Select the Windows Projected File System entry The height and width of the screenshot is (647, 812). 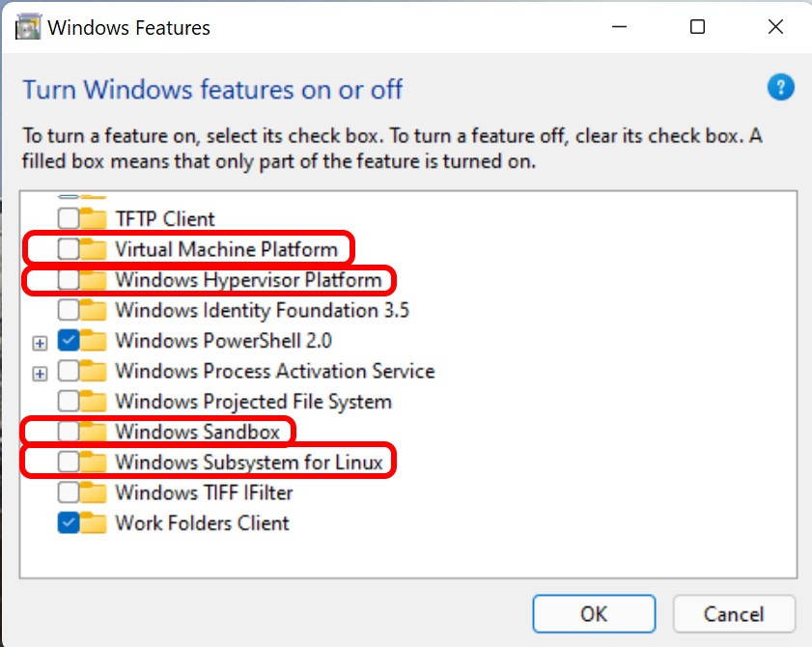pyautogui.click(x=251, y=401)
